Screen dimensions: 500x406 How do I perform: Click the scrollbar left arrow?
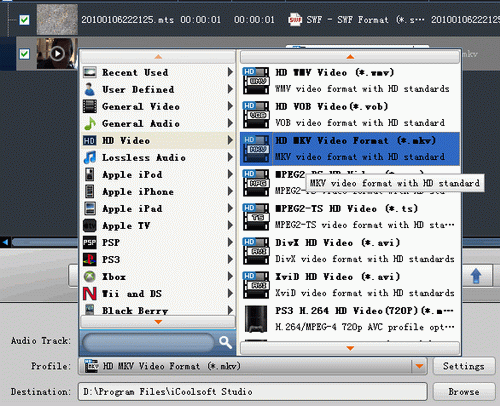click(5, 242)
